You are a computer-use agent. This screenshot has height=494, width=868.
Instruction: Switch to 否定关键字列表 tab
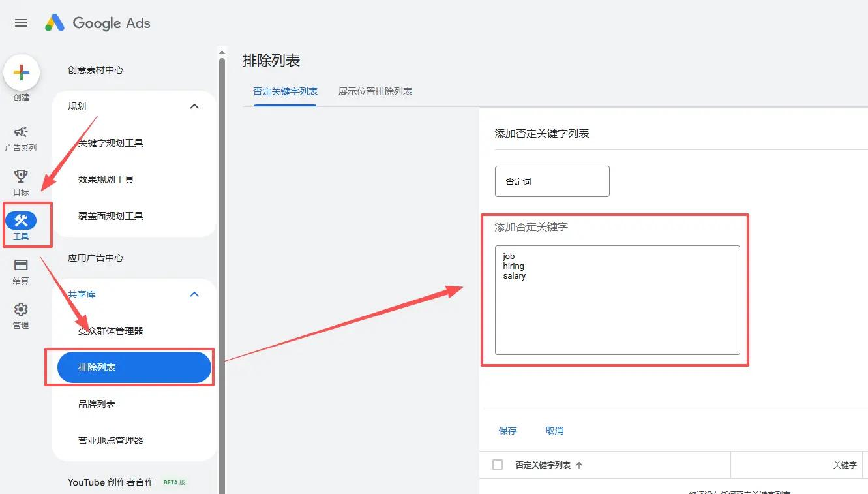coord(286,91)
